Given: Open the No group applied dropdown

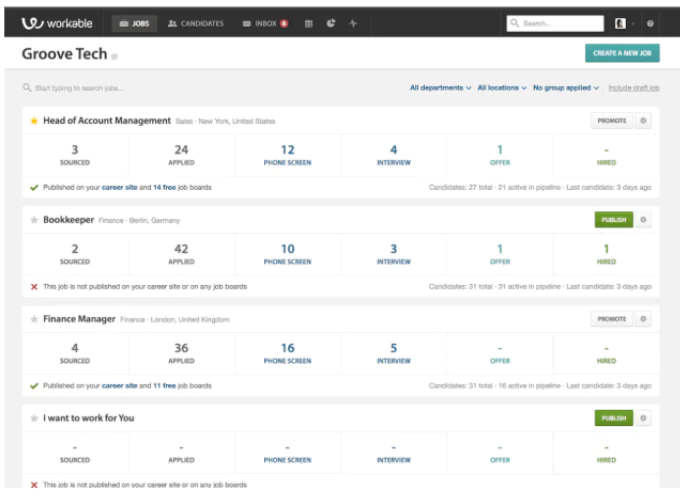Looking at the screenshot, I should pos(566,88).
